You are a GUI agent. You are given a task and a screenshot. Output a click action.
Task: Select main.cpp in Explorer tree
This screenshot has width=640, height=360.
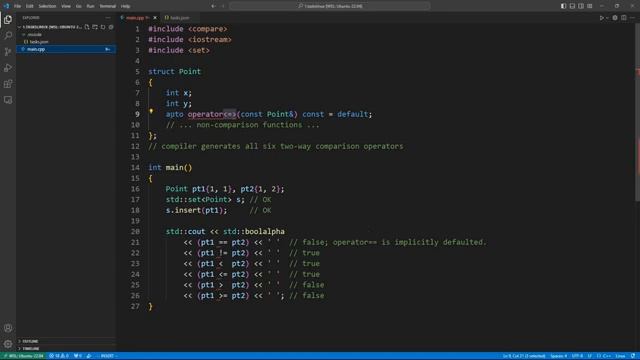pyautogui.click(x=66, y=49)
